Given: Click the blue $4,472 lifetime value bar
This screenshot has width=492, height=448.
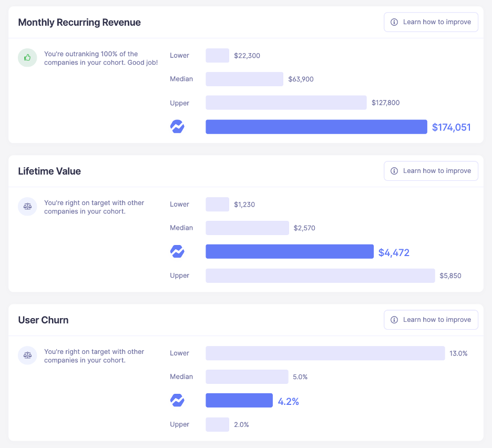Looking at the screenshot, I should pyautogui.click(x=290, y=251).
